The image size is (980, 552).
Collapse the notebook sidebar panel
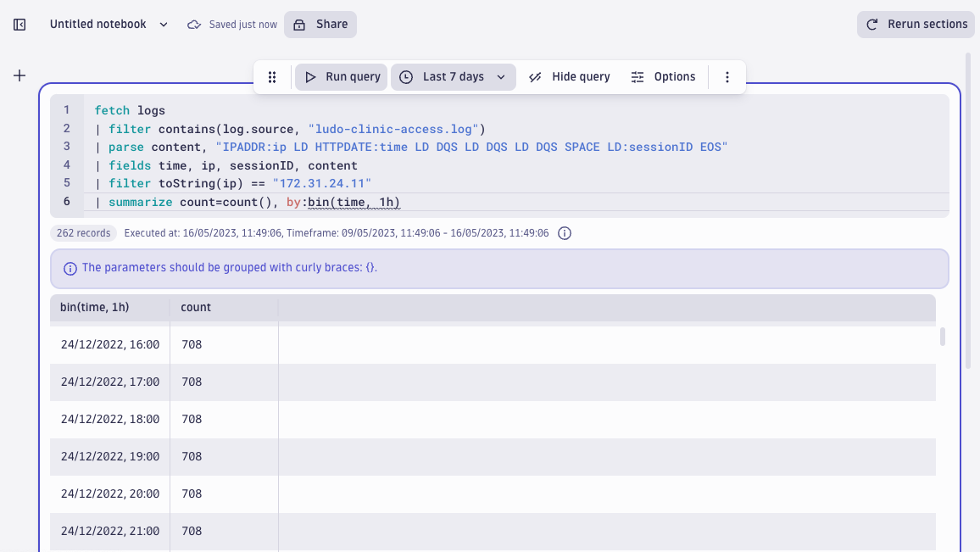[x=19, y=24]
